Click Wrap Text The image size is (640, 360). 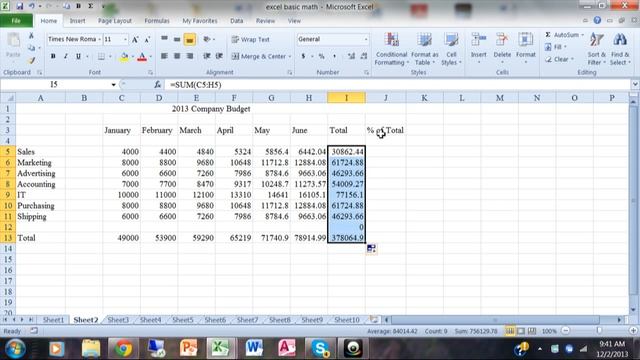[x=251, y=40]
